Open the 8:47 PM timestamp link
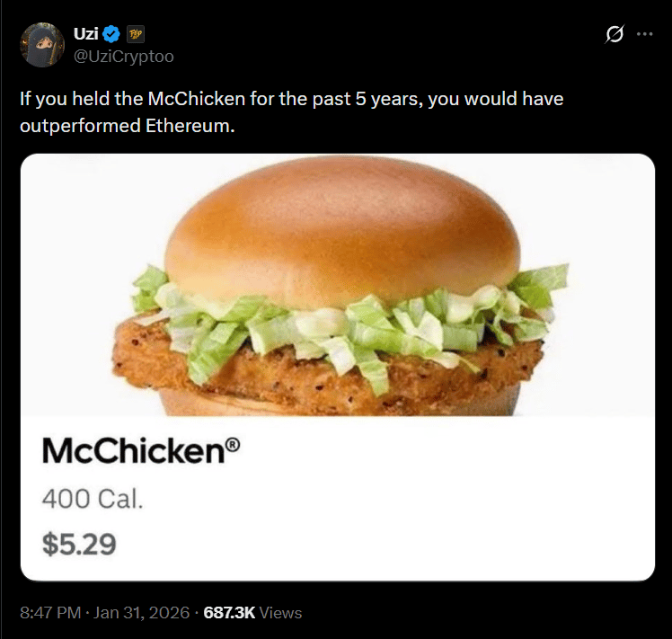672x639 pixels. pyautogui.click(x=50, y=612)
